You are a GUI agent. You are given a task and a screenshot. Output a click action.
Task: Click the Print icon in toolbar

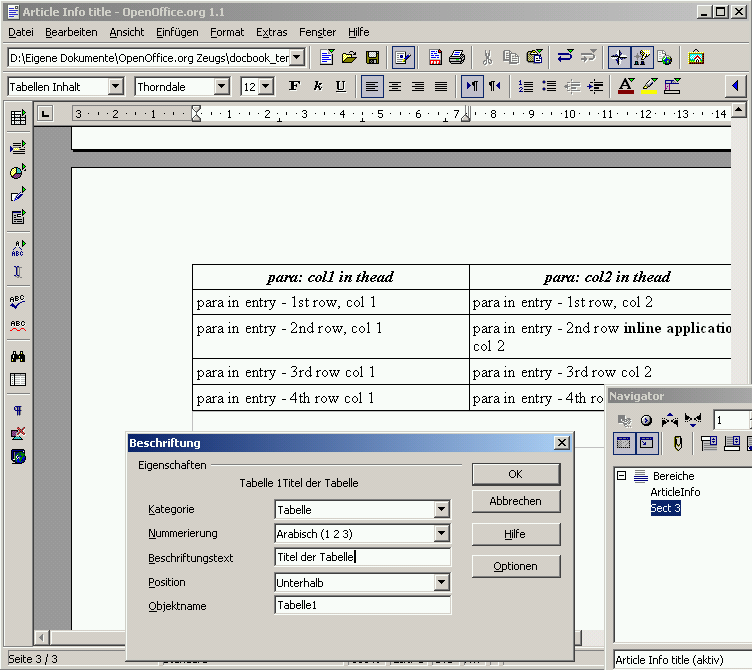457,57
